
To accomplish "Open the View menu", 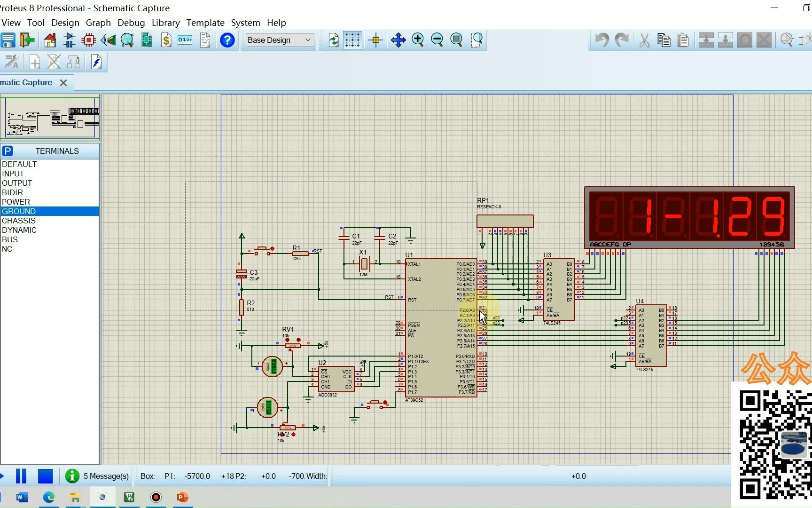I will pos(10,23).
